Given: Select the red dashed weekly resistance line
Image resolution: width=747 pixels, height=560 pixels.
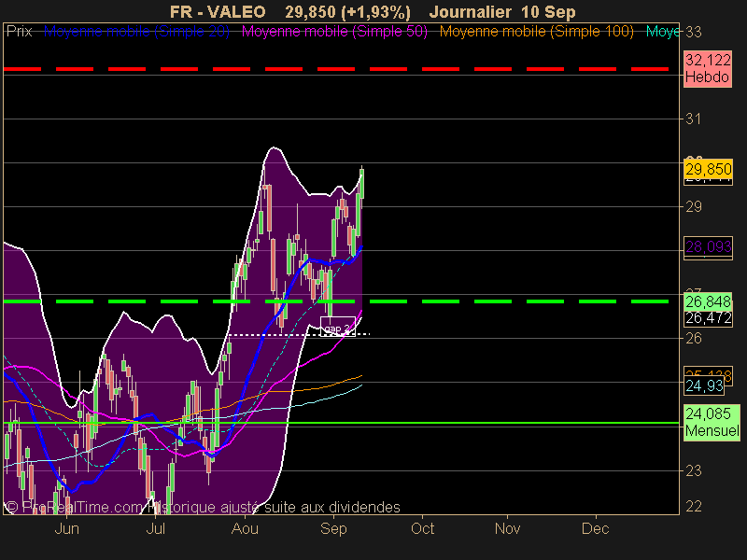Looking at the screenshot, I should pos(336,69).
